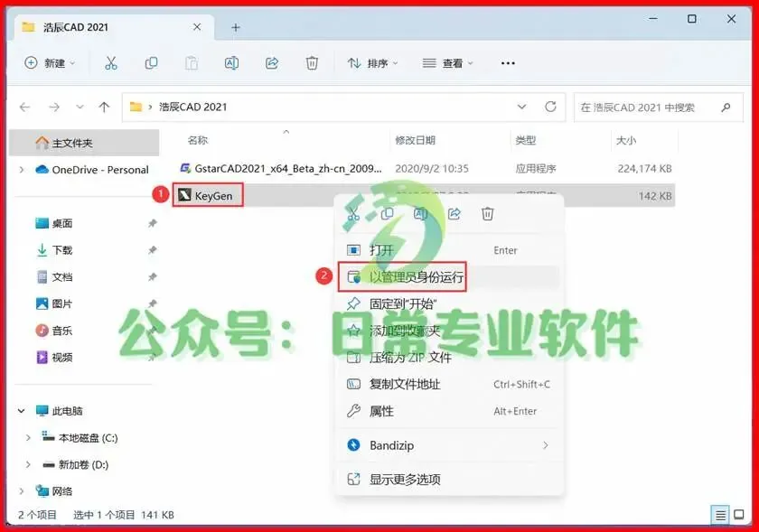
Task: Open the Bandizip submenu
Action: click(449, 445)
